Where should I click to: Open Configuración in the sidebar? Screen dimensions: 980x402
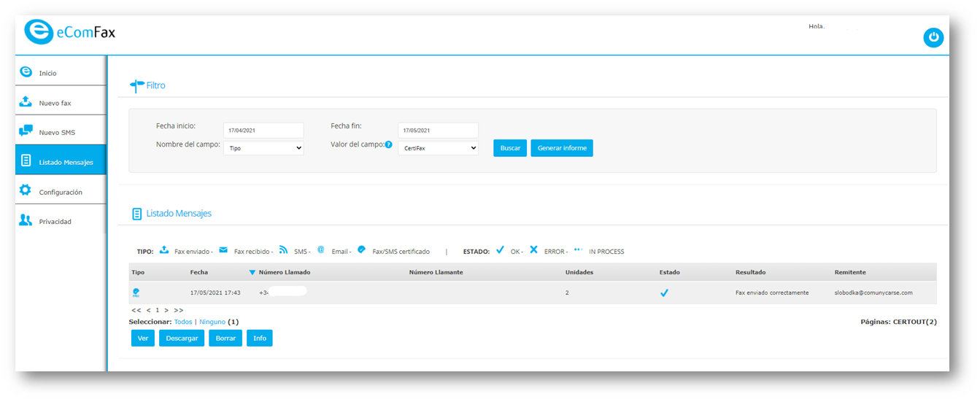[61, 191]
